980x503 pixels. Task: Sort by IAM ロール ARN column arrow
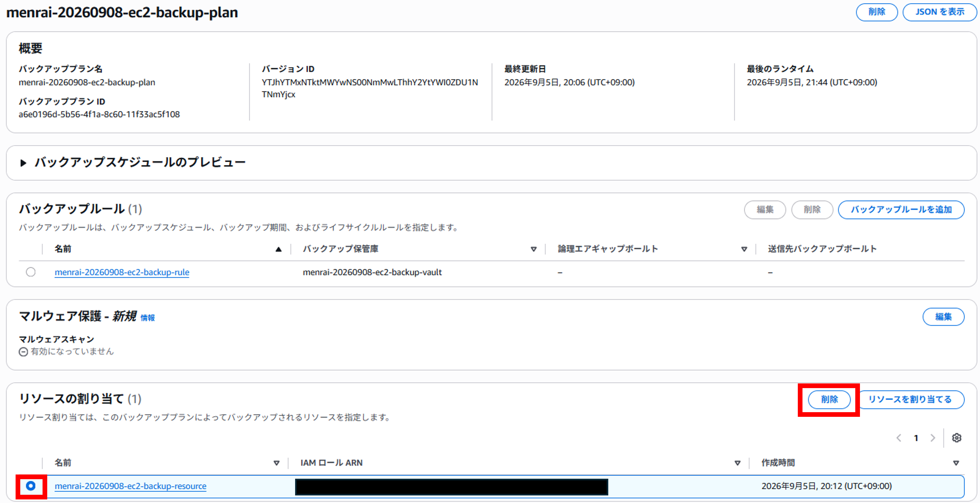point(737,463)
